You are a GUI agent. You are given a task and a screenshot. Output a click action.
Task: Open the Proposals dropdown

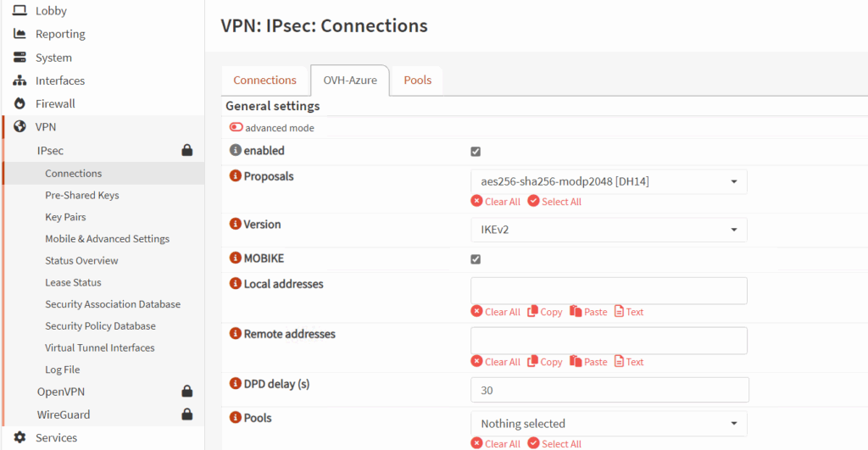[x=609, y=181]
